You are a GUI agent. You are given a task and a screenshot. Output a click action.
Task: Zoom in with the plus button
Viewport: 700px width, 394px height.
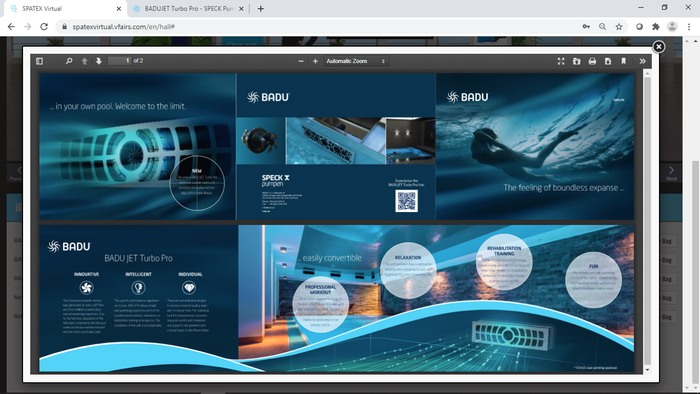pos(315,61)
